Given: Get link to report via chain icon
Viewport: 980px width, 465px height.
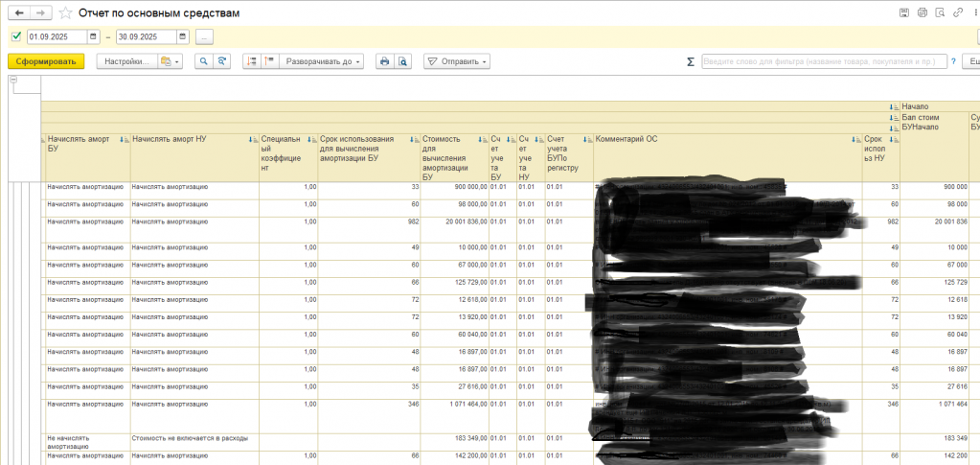Looking at the screenshot, I should point(958,12).
